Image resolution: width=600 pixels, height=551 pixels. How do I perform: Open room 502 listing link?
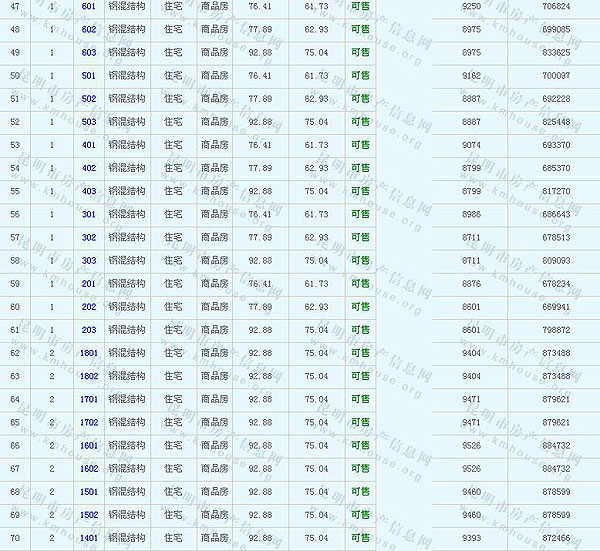(x=89, y=99)
